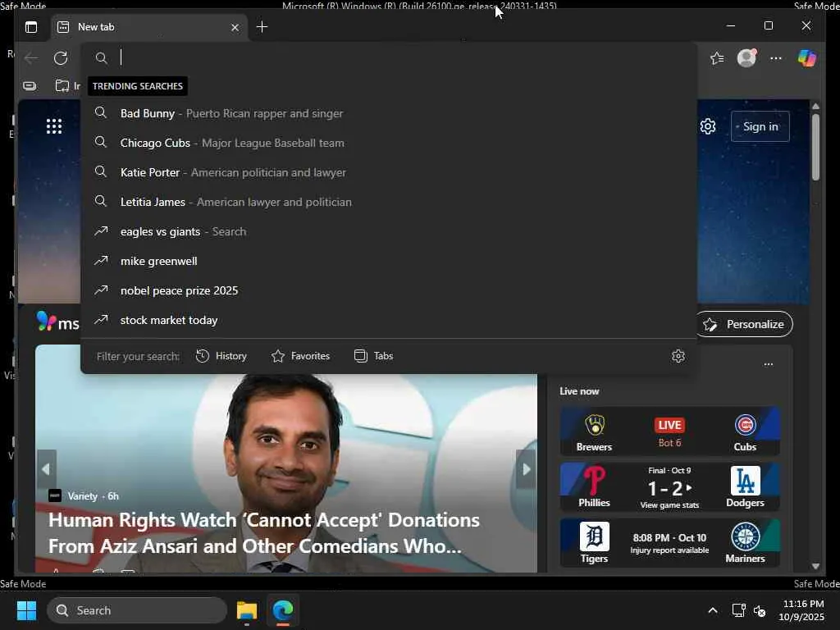Viewport: 840px width, 630px height.
Task: Click the Tigers team logo
Action: pos(594,536)
